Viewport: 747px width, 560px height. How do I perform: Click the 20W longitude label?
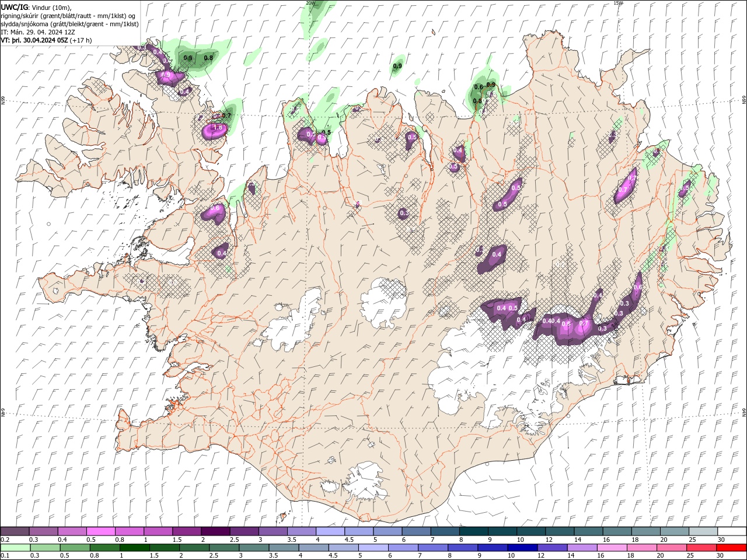[310, 3]
